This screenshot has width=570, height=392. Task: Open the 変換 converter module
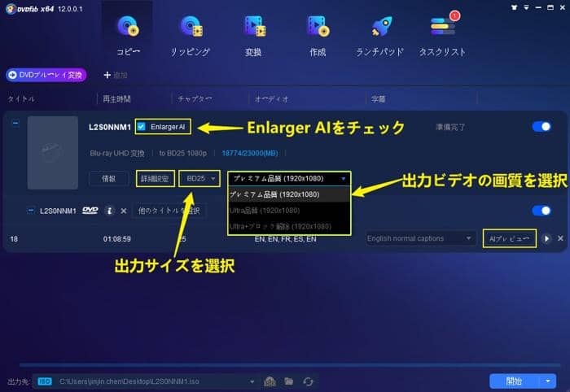point(253,35)
